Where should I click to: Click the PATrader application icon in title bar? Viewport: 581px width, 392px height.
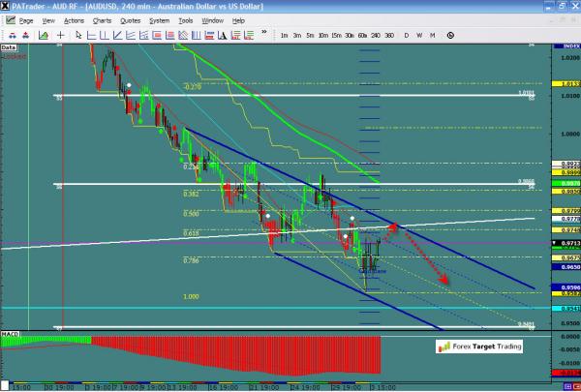pyautogui.click(x=7, y=6)
